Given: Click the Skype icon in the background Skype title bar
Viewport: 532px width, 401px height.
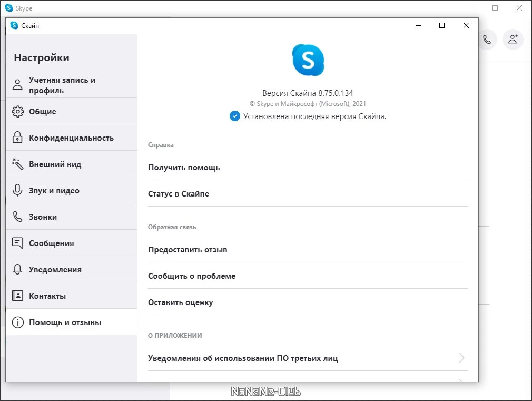Looking at the screenshot, I should (9, 8).
